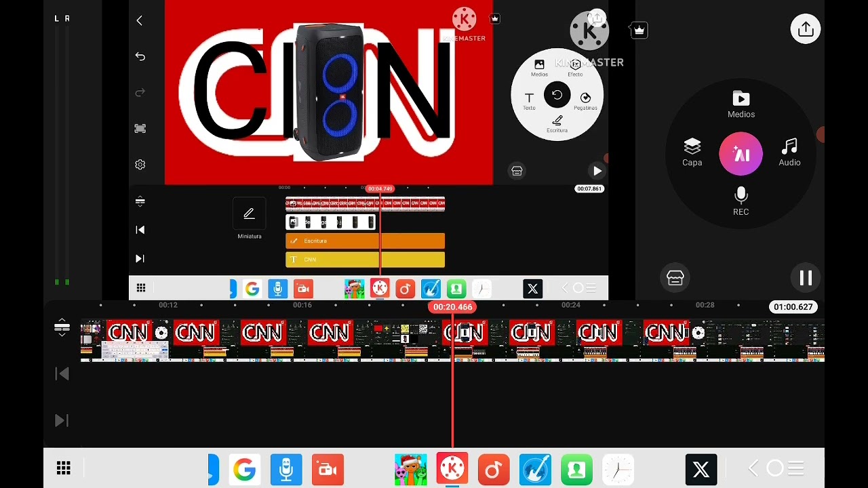Open the Capa layer menu
This screenshot has height=488, width=868.
692,152
